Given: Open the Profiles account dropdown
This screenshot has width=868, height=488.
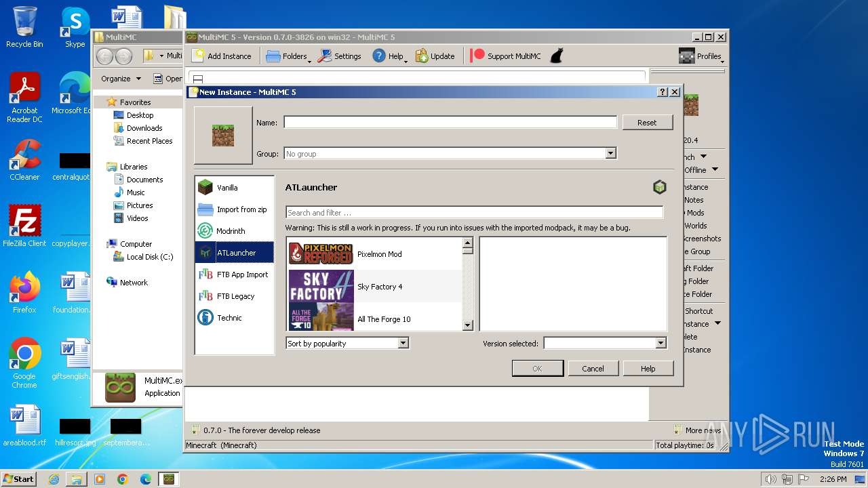Looking at the screenshot, I should pyautogui.click(x=701, y=56).
